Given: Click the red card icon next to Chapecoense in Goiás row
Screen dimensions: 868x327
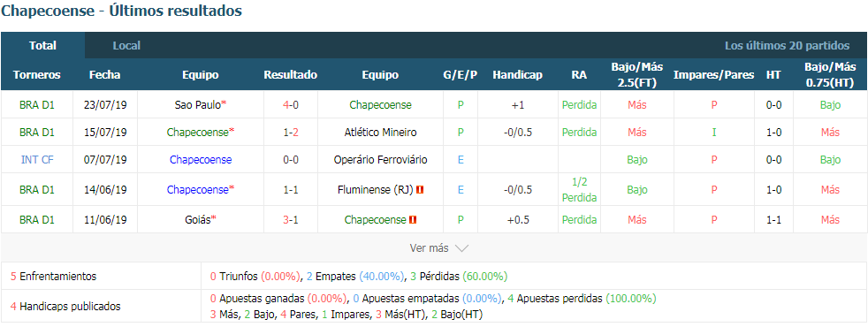Looking at the screenshot, I should pyautogui.click(x=413, y=220).
